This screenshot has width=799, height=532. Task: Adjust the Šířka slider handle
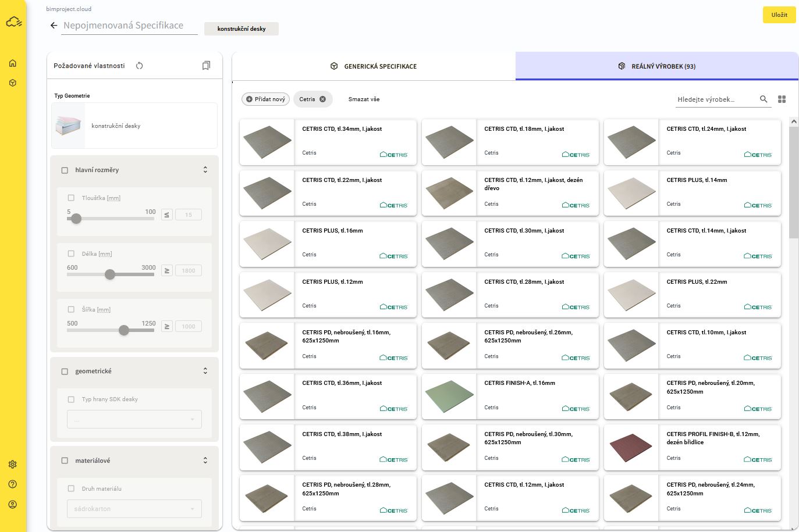point(124,330)
